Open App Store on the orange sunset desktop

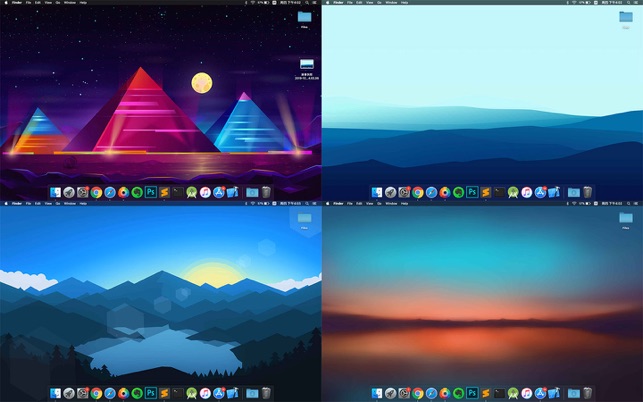[539, 393]
